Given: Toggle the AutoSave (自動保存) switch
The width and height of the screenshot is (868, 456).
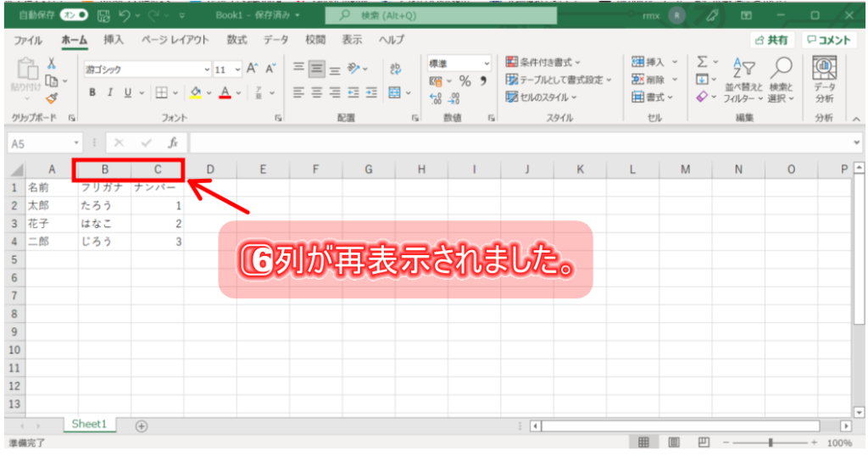Looking at the screenshot, I should (75, 15).
